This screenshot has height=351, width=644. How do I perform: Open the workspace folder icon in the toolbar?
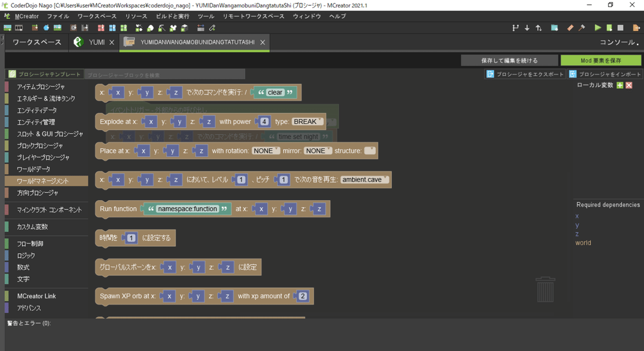pyautogui.click(x=554, y=28)
